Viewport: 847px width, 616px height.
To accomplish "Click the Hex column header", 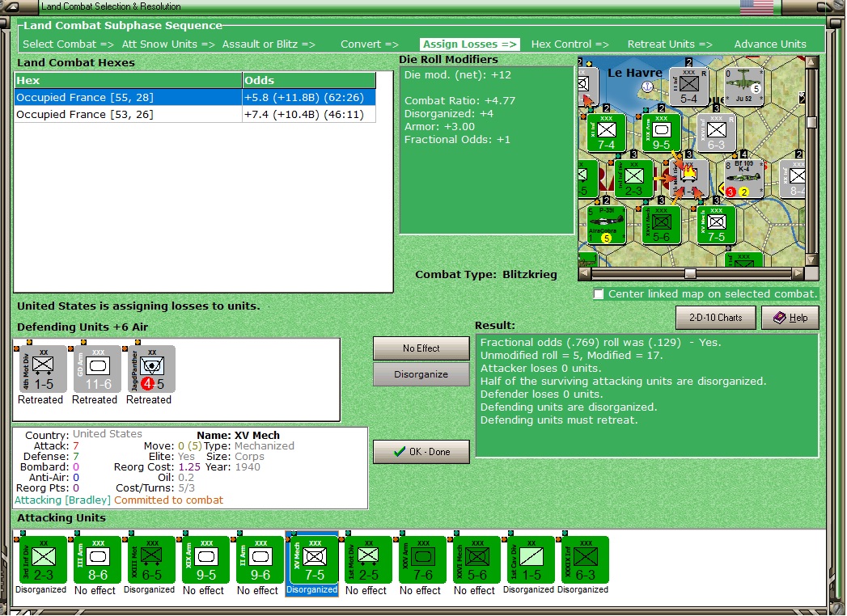I will coord(128,81).
